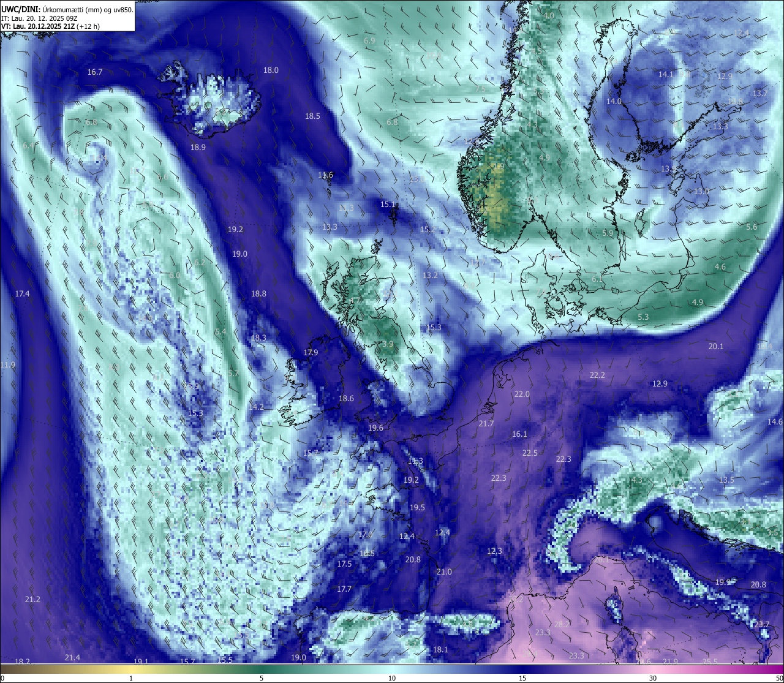
Task: Click the 19.5 value on the map
Action: pos(417,508)
